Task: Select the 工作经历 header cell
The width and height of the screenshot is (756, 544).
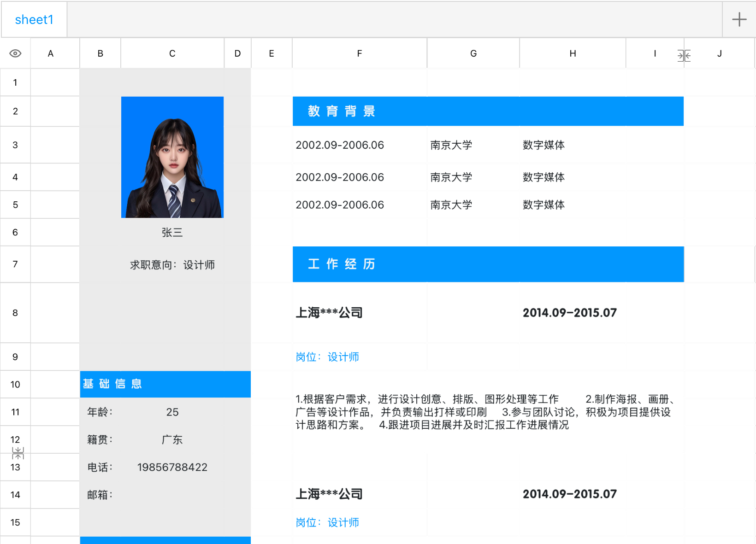Action: tap(488, 264)
